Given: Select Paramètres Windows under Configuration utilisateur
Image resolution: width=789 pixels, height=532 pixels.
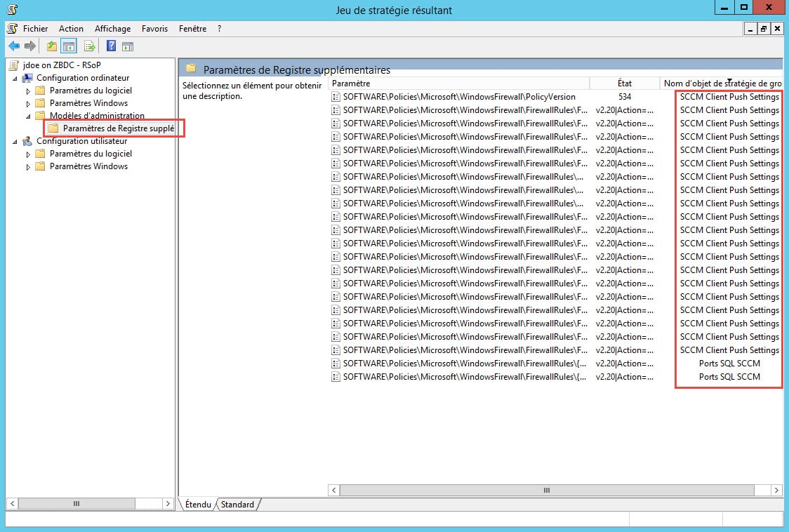Looking at the screenshot, I should click(88, 166).
